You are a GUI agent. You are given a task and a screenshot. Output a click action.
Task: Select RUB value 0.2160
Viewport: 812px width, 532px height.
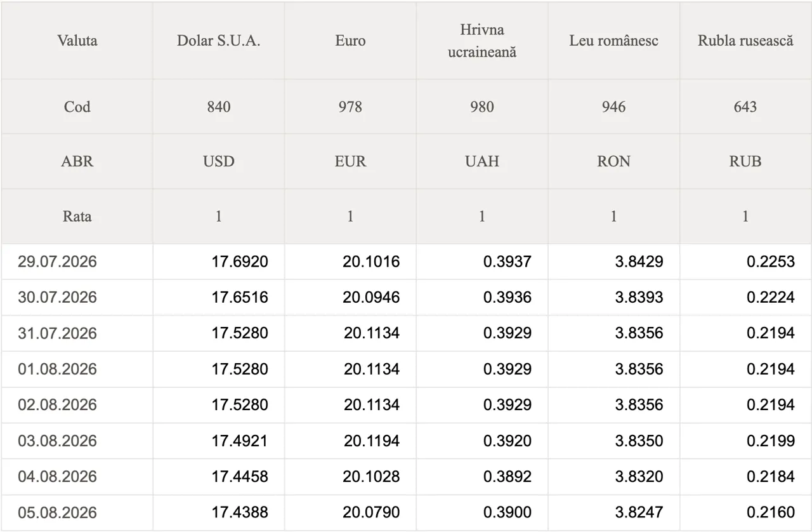771,512
